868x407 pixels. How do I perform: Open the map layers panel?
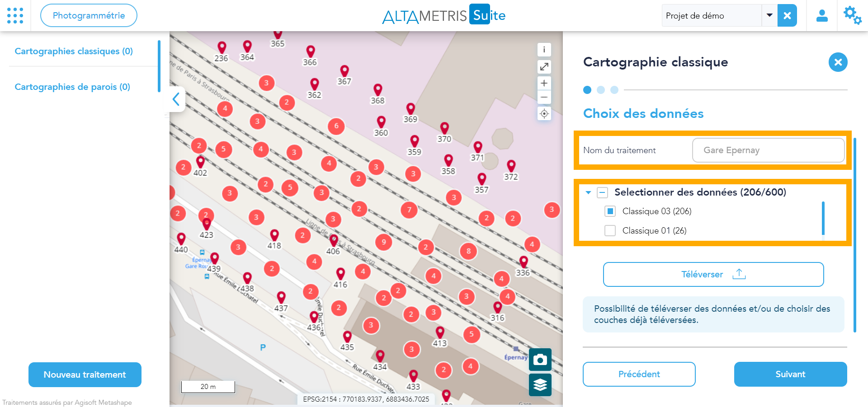[x=540, y=385]
